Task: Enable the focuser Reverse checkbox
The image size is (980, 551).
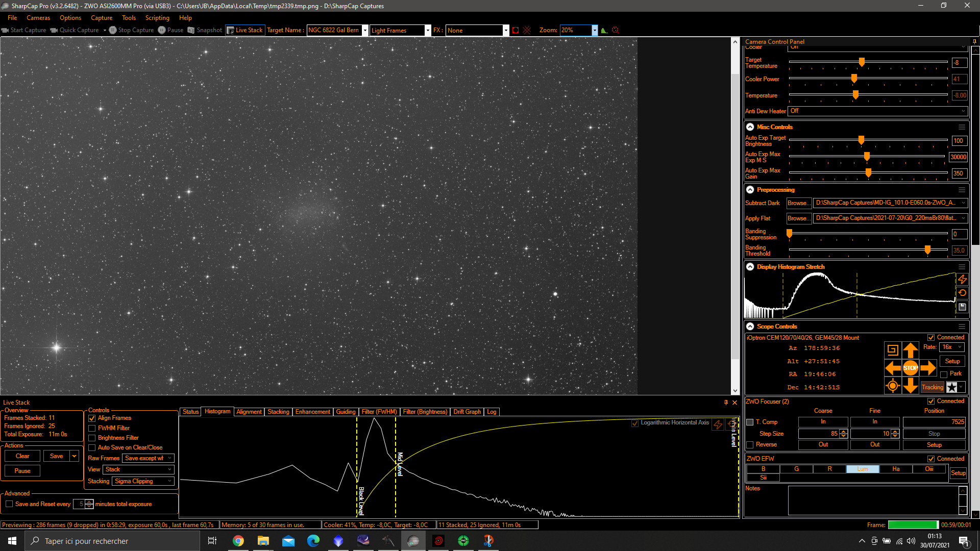Action: tap(750, 444)
